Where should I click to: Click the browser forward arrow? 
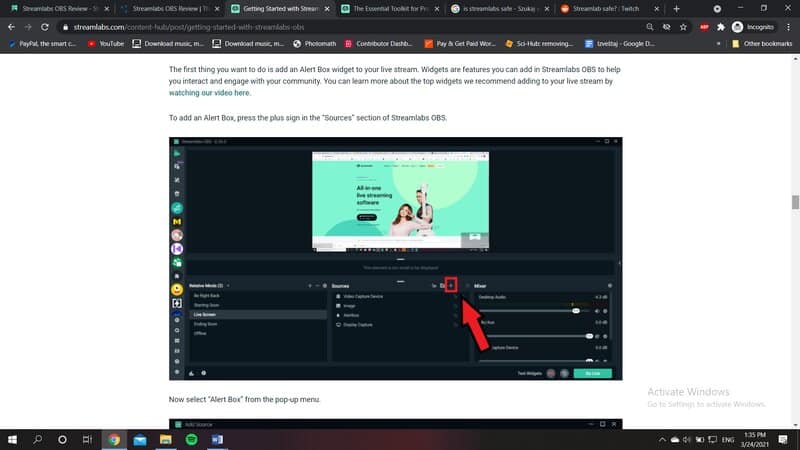tap(28, 27)
